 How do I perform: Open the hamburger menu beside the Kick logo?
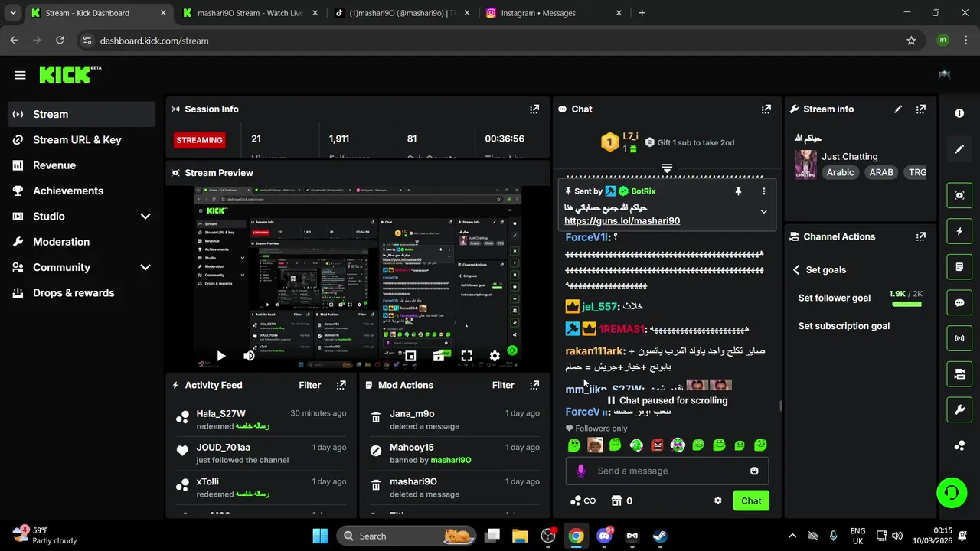click(21, 75)
